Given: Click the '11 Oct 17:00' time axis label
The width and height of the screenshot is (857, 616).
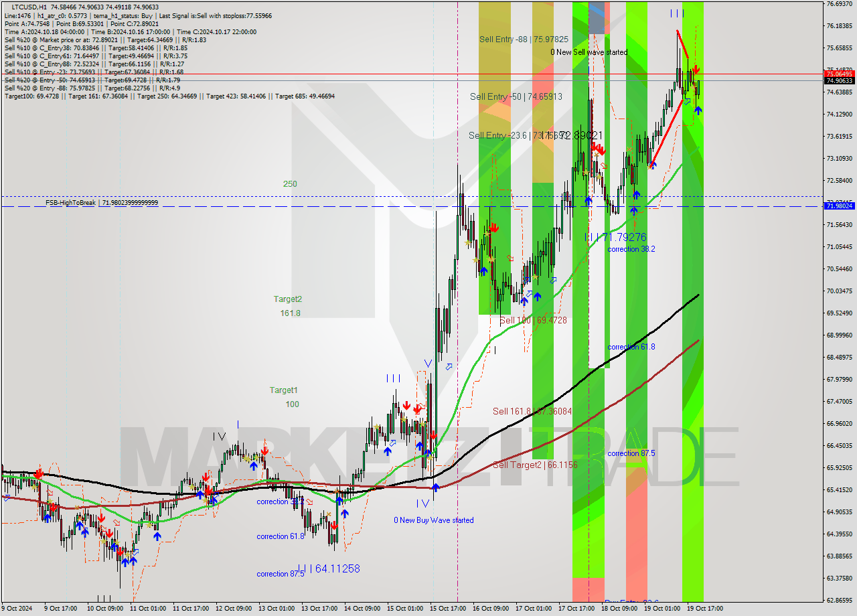Looking at the screenshot, I should [x=191, y=609].
